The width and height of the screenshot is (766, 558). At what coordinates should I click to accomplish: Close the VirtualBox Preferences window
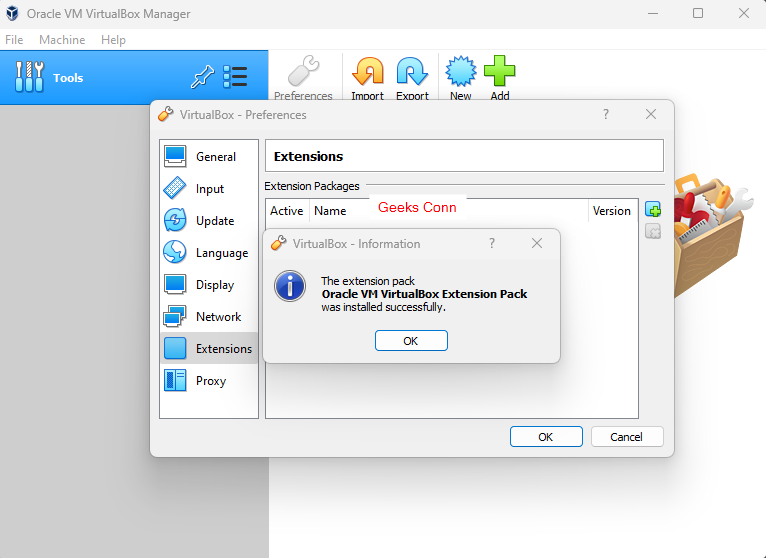pyautogui.click(x=651, y=114)
